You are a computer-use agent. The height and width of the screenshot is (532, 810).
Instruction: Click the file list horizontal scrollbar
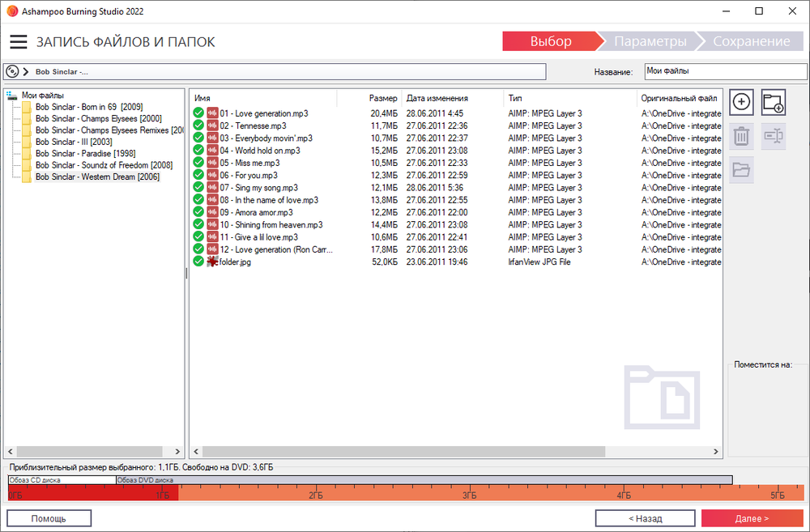(x=403, y=451)
